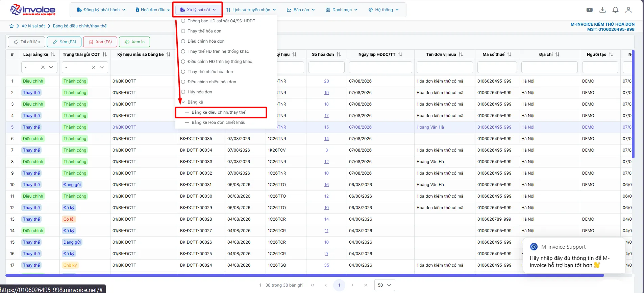The image size is (644, 293).
Task: Open invoice number 20 link
Action: [x=326, y=81]
